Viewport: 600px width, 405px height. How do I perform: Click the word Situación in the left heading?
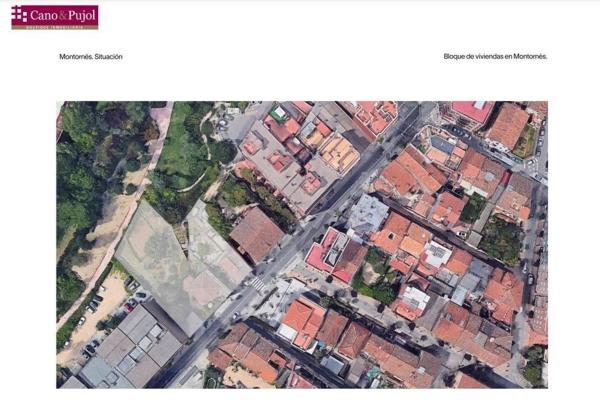pos(108,57)
